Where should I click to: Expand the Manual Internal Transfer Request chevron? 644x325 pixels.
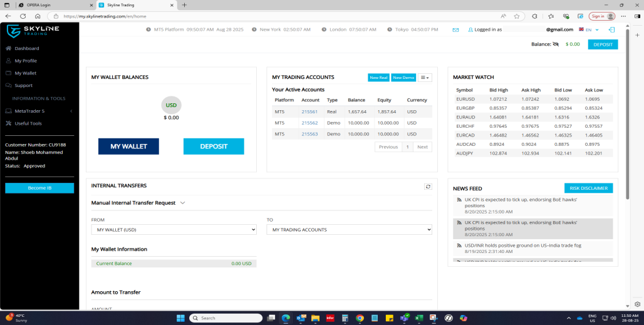pos(183,203)
